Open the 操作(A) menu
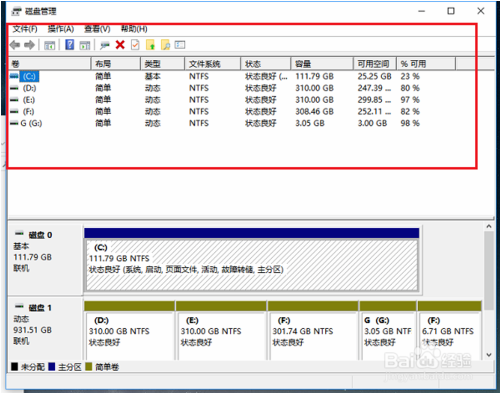This screenshot has height=393, width=500. [61, 29]
